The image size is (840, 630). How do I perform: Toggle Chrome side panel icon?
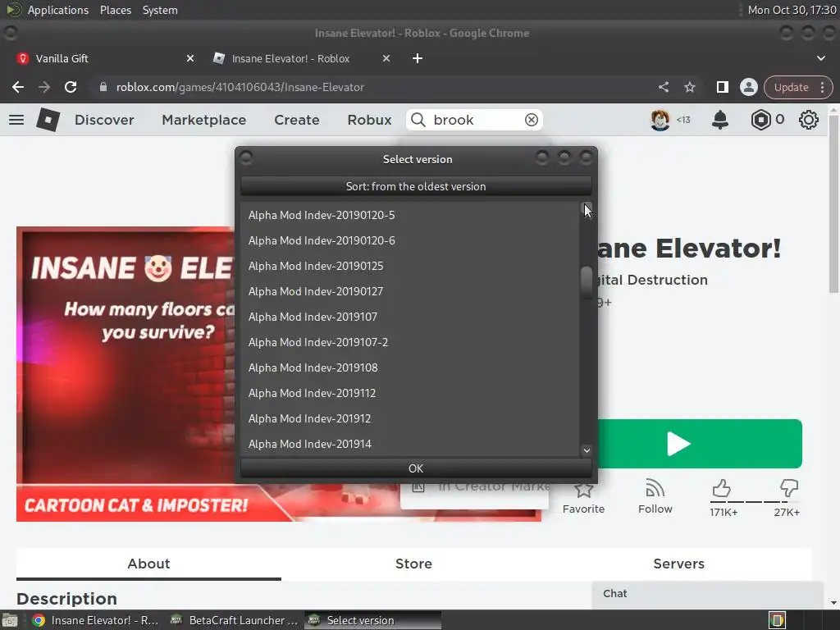coord(722,87)
